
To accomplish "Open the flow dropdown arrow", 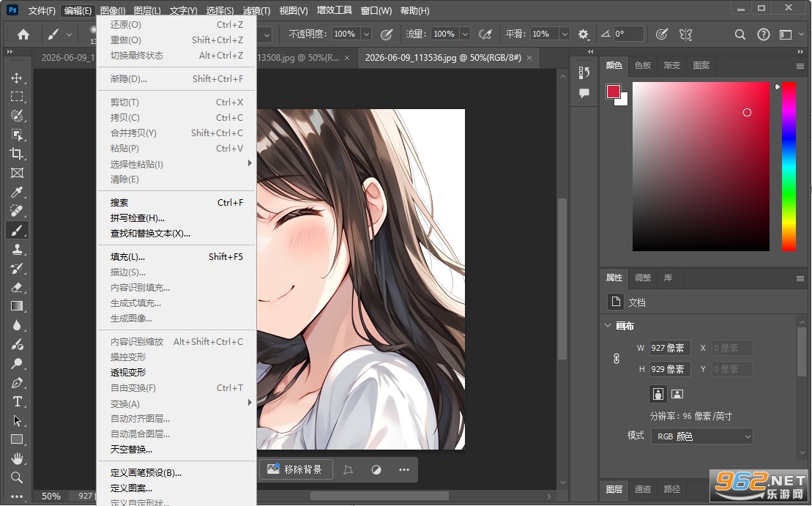I will click(465, 34).
